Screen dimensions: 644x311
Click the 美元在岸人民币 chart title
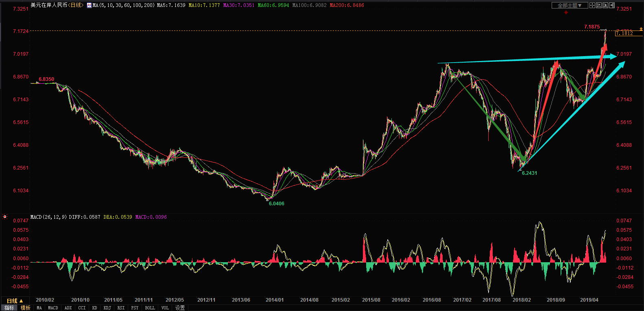click(x=49, y=5)
